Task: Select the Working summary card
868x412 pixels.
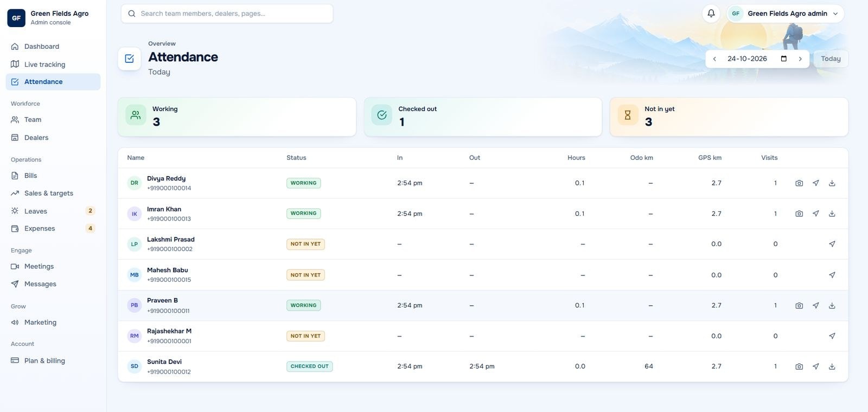Action: click(237, 117)
